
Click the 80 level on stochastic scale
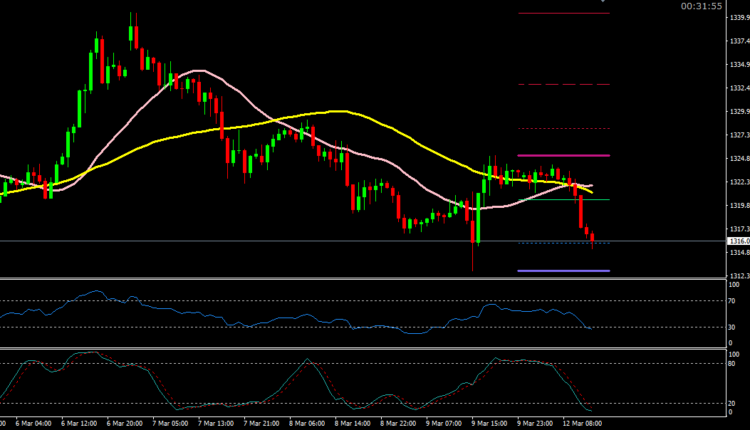coord(732,363)
